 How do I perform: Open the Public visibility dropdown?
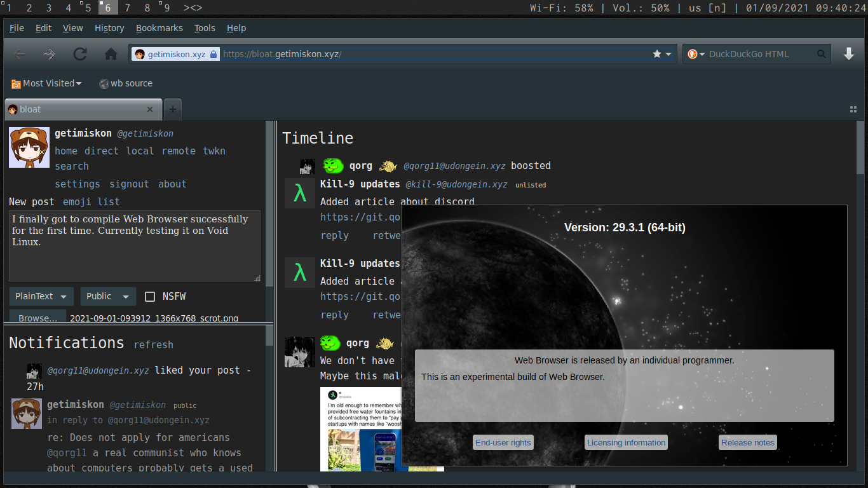[x=108, y=297]
